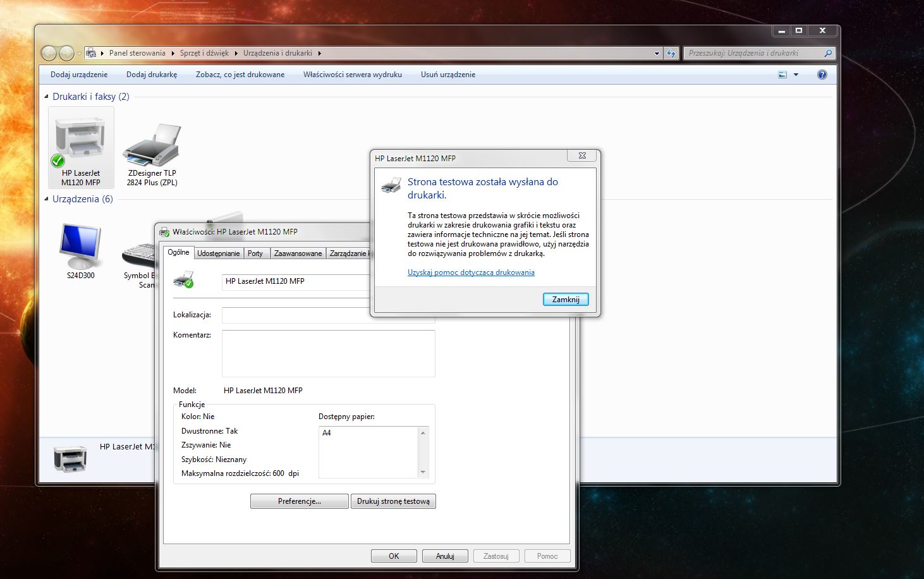Click Zobacz, co jest drukowane
Screen dimensions: 924x579
(x=240, y=75)
